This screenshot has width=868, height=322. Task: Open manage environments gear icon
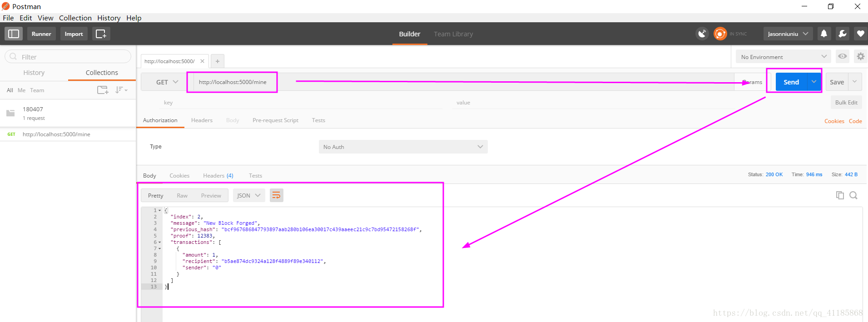[x=861, y=56]
